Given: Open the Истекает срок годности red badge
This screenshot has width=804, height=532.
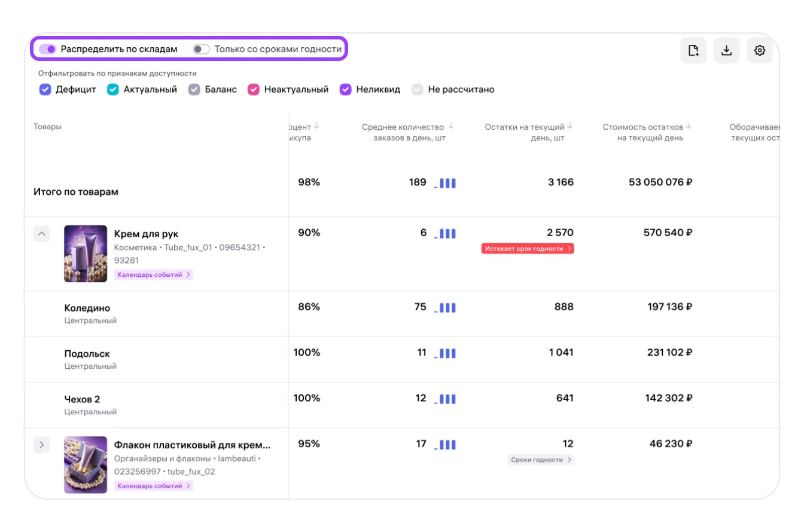Looking at the screenshot, I should [527, 249].
